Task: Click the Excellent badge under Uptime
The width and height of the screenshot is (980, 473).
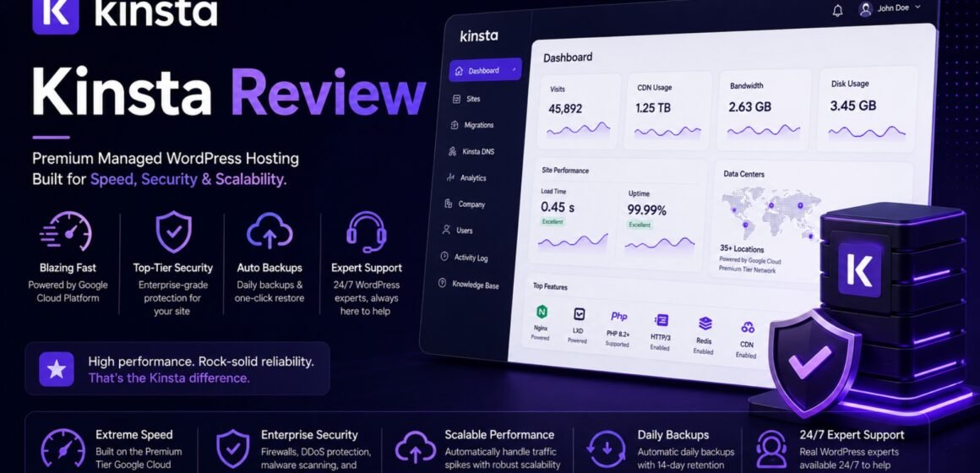Action: 640,225
